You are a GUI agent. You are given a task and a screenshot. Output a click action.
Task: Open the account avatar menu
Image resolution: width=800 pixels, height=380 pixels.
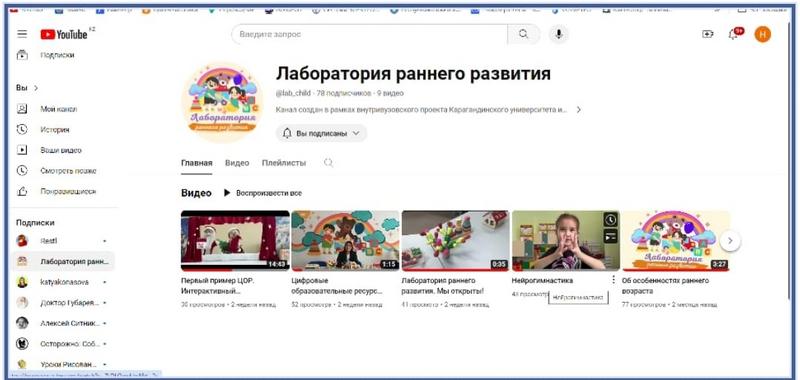coord(763,34)
